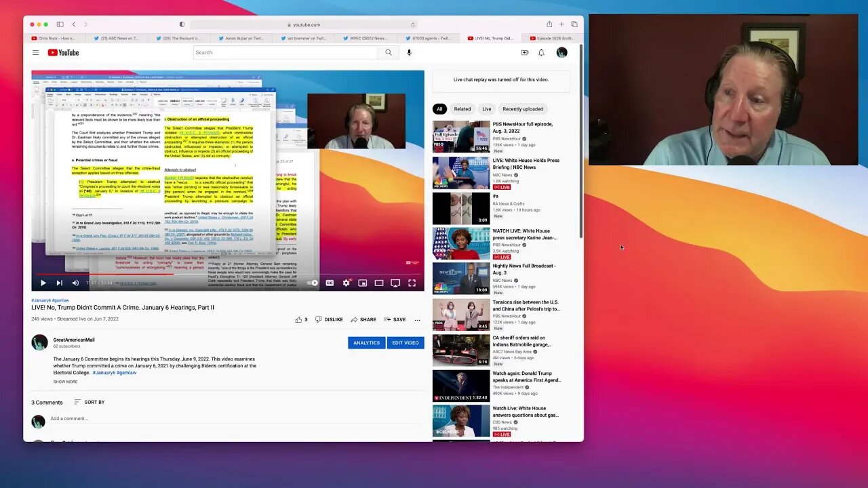Skip to the next video in player

click(x=59, y=283)
